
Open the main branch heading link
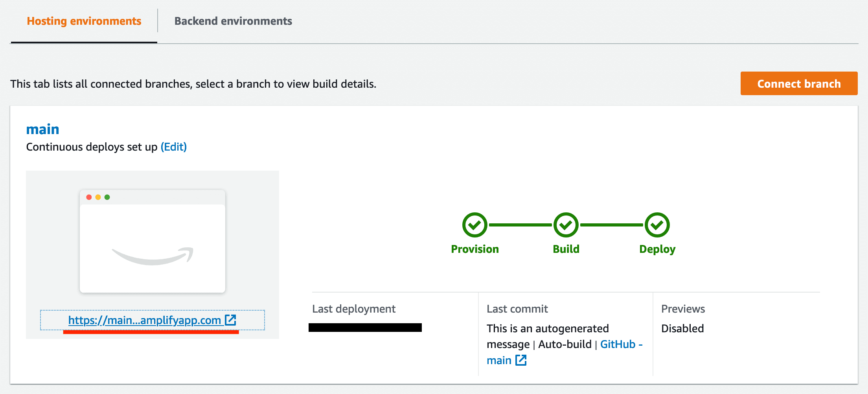(42, 129)
